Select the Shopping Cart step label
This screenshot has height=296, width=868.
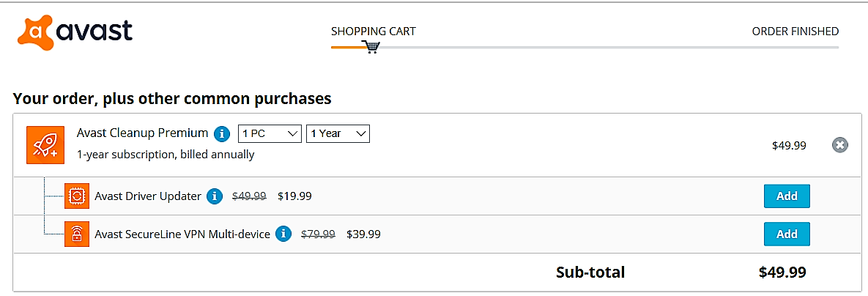pyautogui.click(x=373, y=31)
